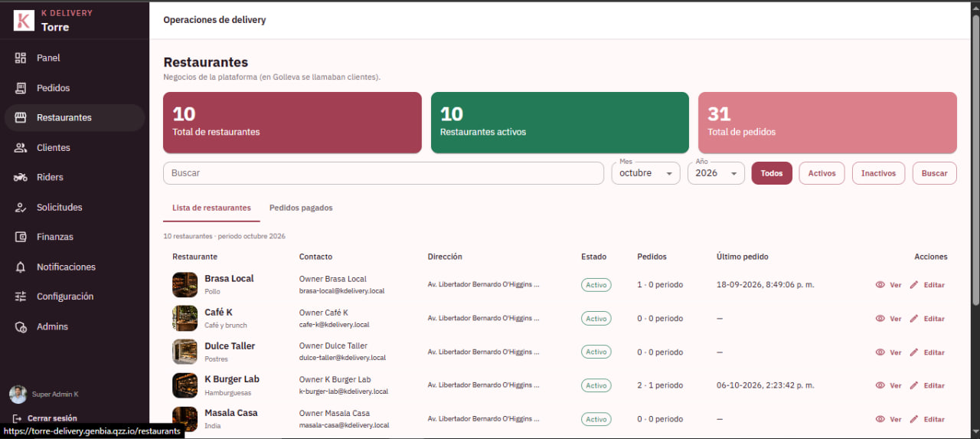
Task: Click the Super Admin K avatar
Action: coord(18,395)
